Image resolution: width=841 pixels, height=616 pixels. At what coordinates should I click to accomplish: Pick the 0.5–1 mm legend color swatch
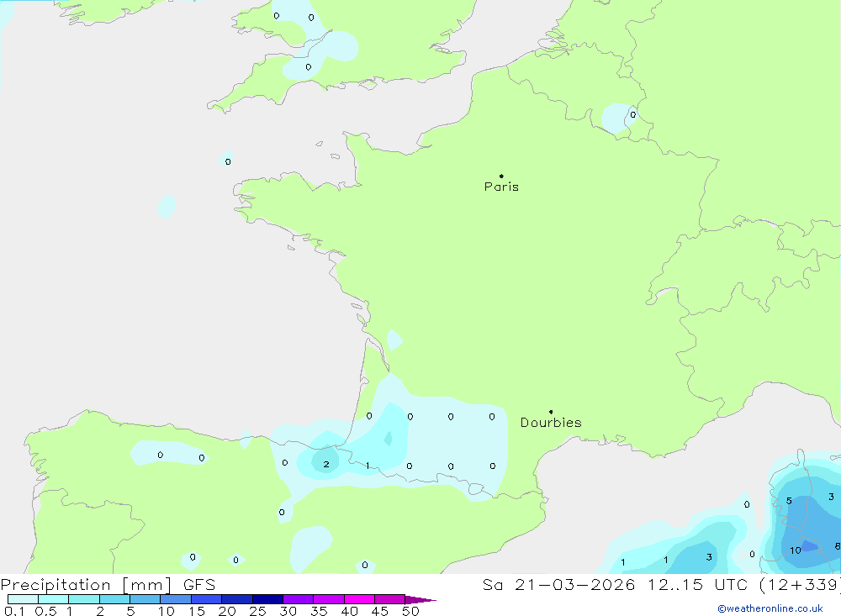(x=54, y=599)
